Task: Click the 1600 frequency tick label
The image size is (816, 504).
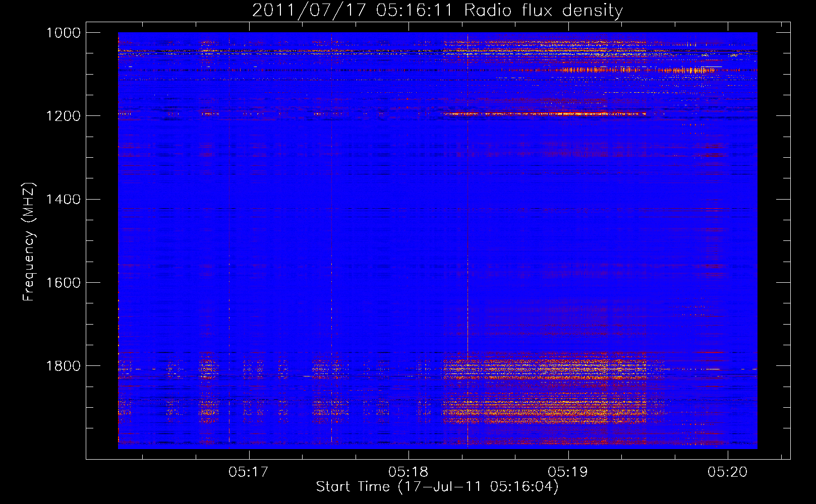Action: click(64, 283)
